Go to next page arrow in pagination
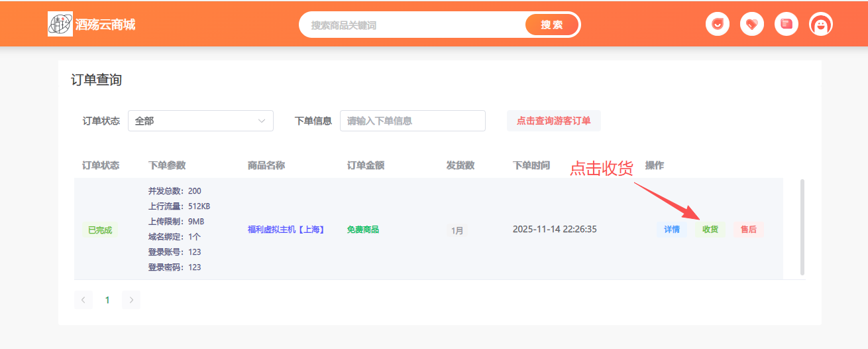The width and height of the screenshot is (868, 349). coord(131,300)
